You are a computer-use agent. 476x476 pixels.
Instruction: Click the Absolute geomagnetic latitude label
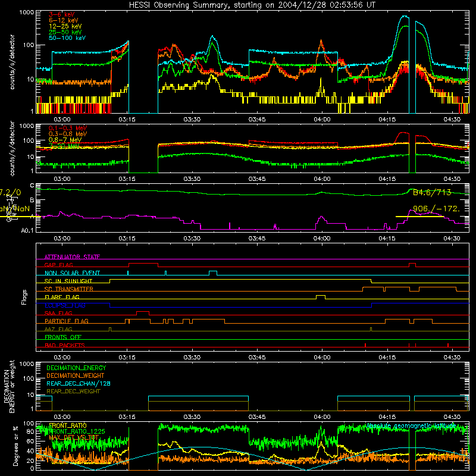tap(411, 426)
